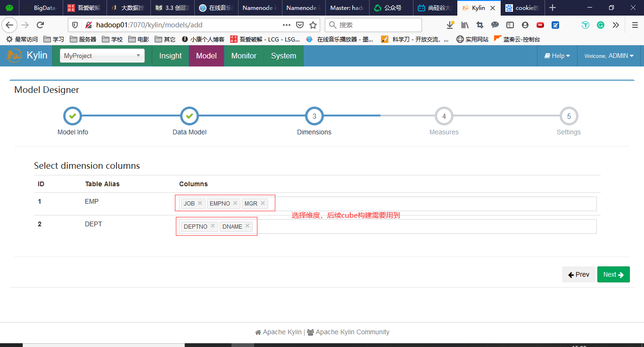Open the downloads panel
The height and width of the screenshot is (347, 644).
[451, 25]
